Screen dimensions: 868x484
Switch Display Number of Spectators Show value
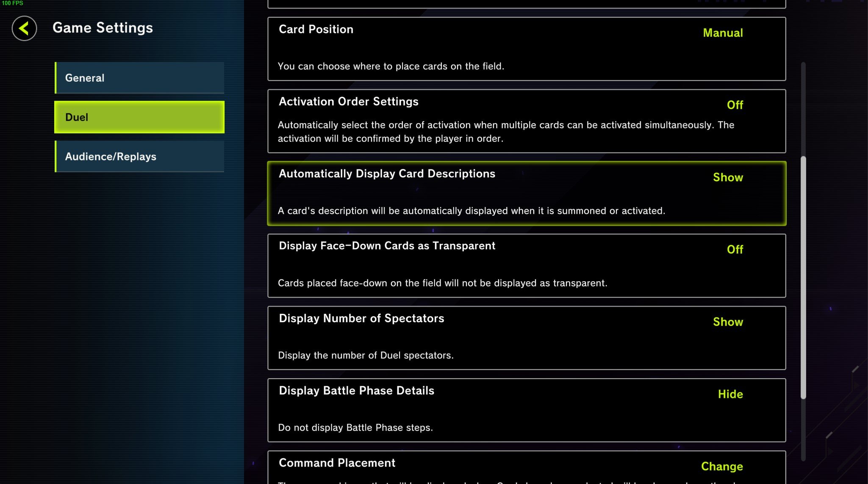727,322
